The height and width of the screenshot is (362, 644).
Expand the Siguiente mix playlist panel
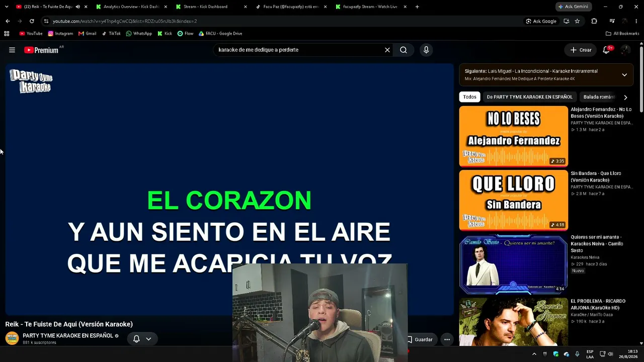click(624, 75)
